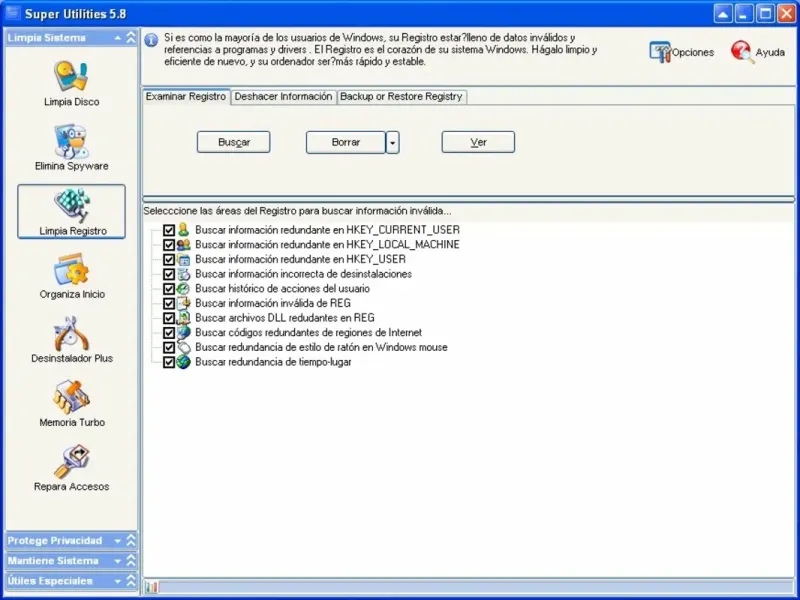Toggle the HKEY_USER redundant info checkbox
Screen dimensions: 800x600
tap(169, 260)
